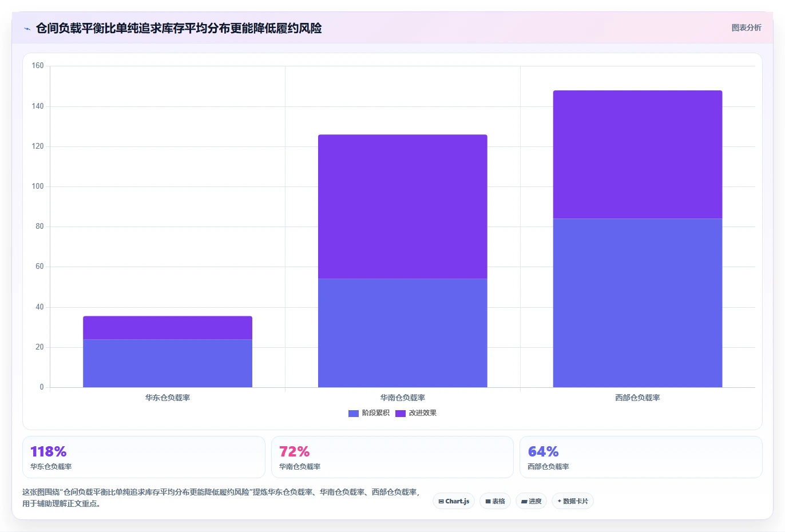Click the chart title 仓间负载平衡 heading
The image size is (785, 532).
(179, 28)
